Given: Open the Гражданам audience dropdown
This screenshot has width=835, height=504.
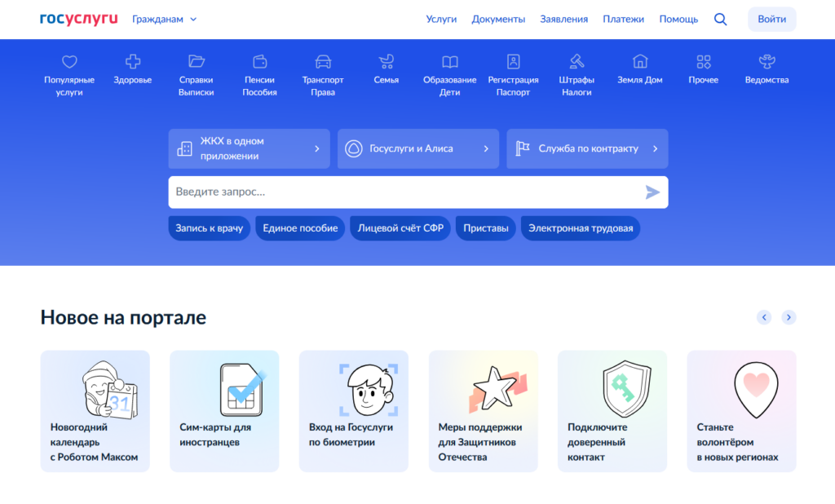Looking at the screenshot, I should click(165, 20).
